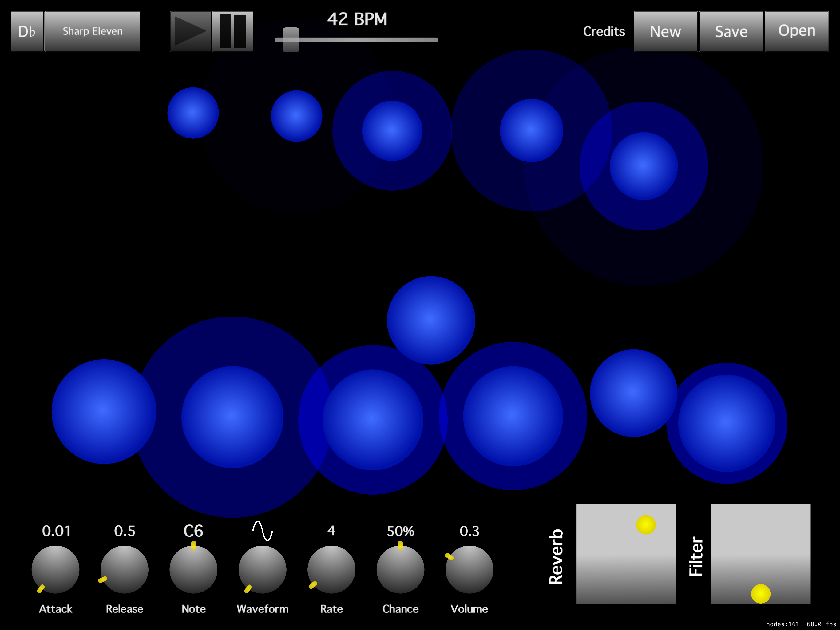Click the Waveform knob
The image size is (840, 630).
point(262,569)
